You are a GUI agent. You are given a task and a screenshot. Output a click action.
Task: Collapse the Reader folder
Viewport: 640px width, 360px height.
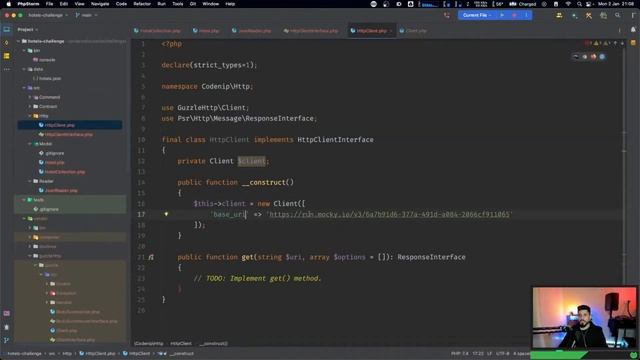pos(30,181)
